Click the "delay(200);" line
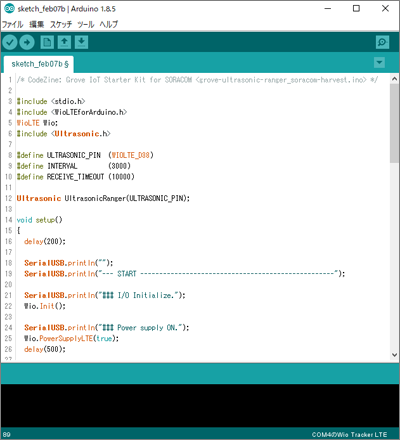Screen dimensions: 400x440 coord(45,241)
